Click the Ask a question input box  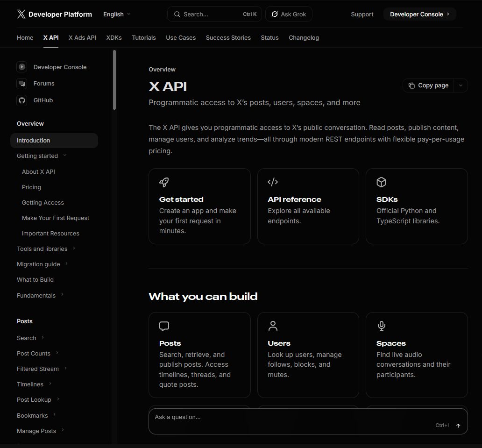pyautogui.click(x=308, y=421)
